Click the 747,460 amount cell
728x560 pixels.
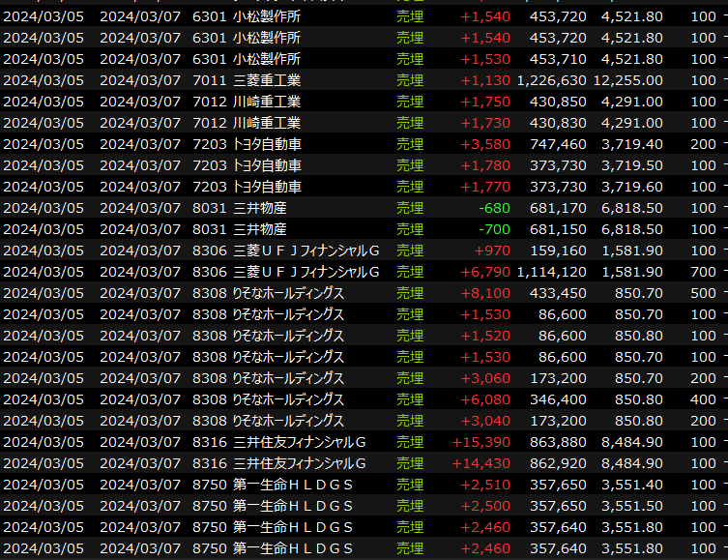click(x=559, y=144)
